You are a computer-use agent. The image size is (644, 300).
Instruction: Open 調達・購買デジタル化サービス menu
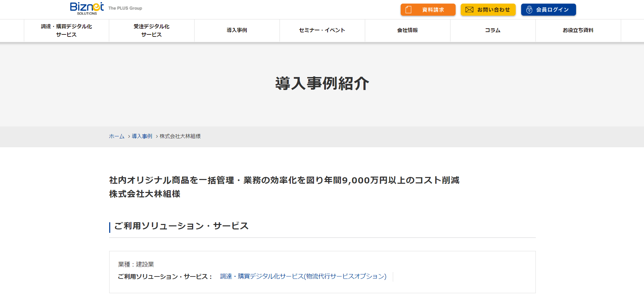tap(67, 30)
